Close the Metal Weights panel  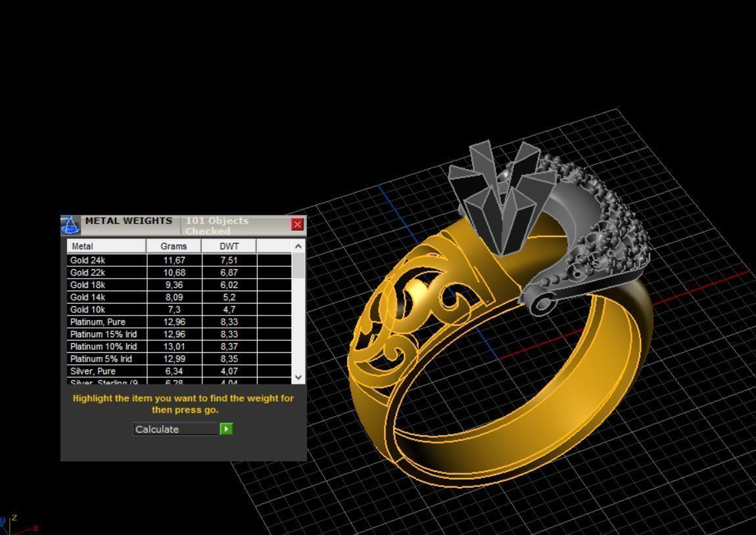298,224
